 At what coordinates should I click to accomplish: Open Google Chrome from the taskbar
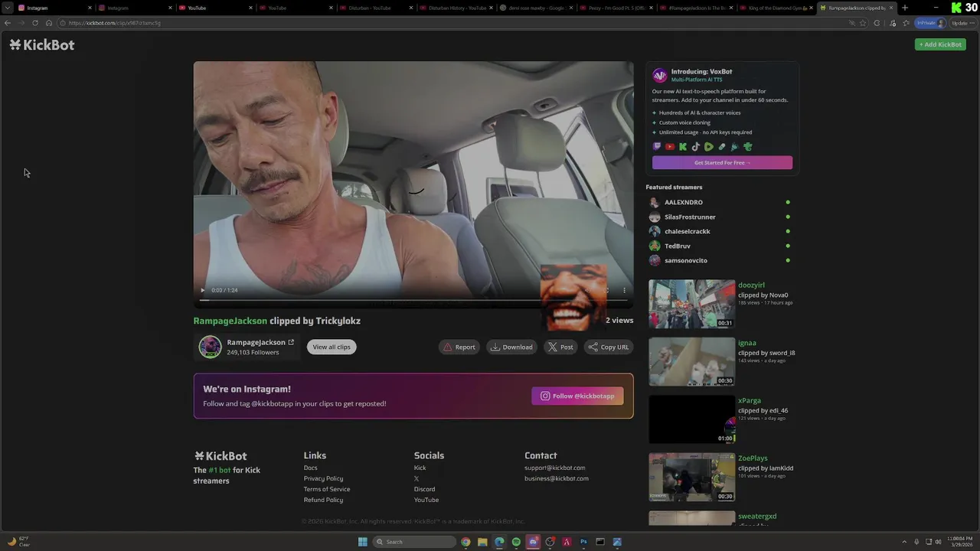point(465,542)
